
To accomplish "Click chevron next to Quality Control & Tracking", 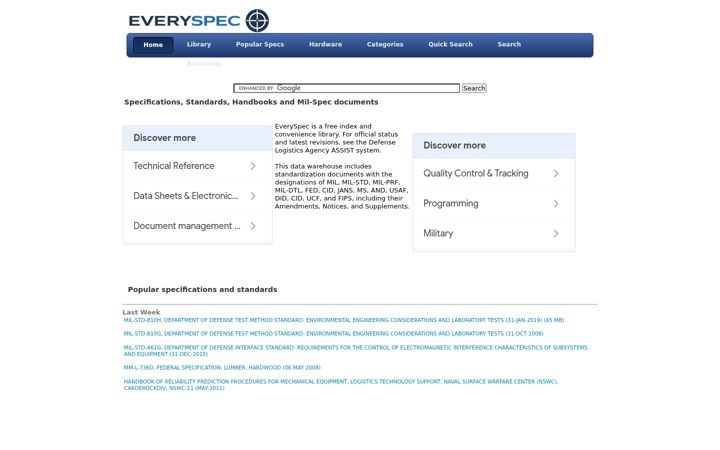I will click(x=556, y=174).
